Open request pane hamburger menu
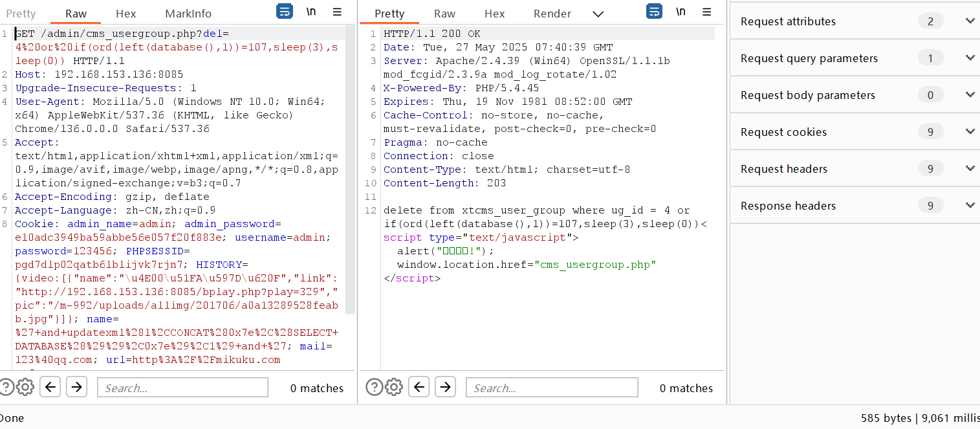Screen dimensions: 980x429 tap(337, 12)
